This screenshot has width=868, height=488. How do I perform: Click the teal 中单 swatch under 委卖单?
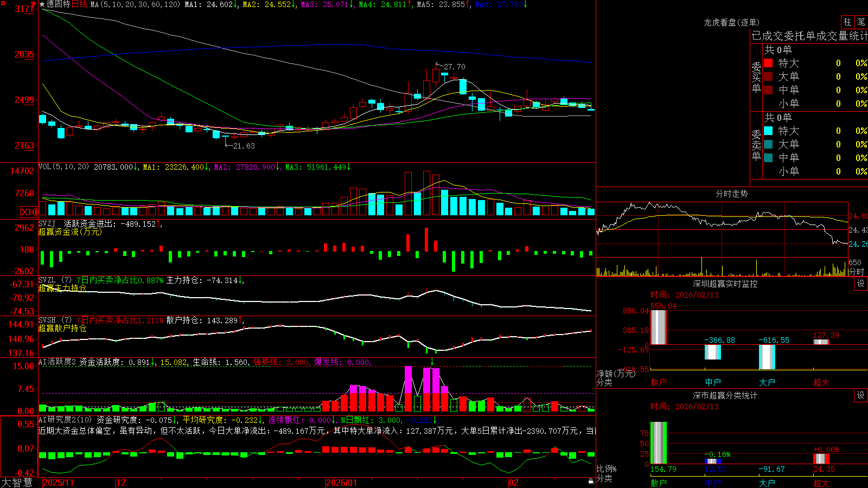tap(768, 158)
